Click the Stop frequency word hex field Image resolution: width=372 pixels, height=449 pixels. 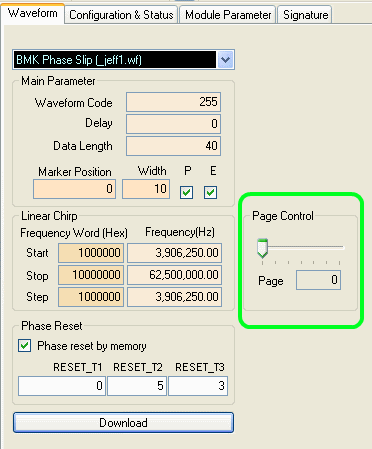[x=91, y=275]
